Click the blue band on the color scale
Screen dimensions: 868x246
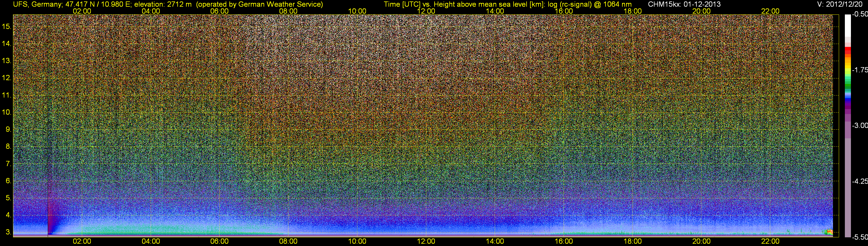848,100
